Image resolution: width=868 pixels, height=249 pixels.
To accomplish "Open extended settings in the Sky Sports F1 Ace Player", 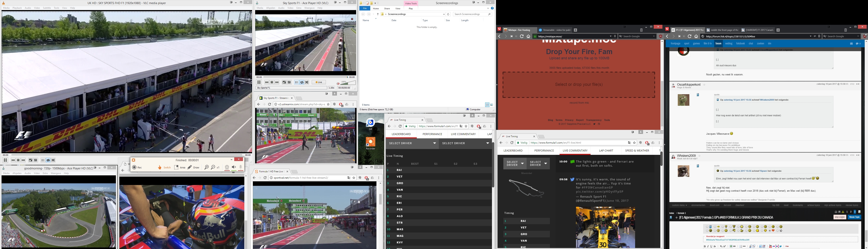I will pos(289,82).
